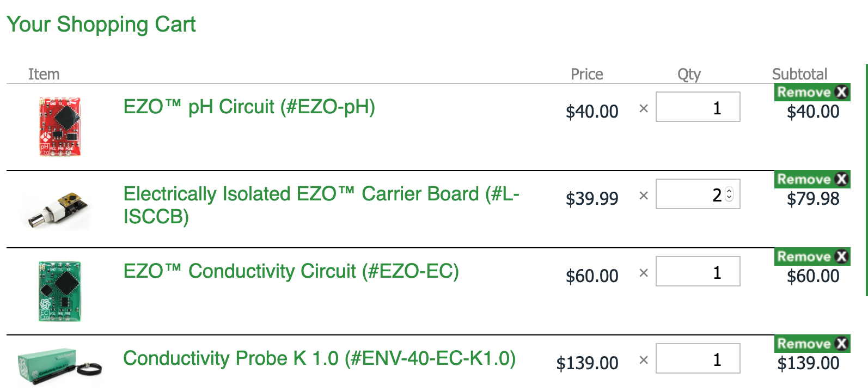Remove EZO Conductivity Circuit from cart

coord(812,256)
